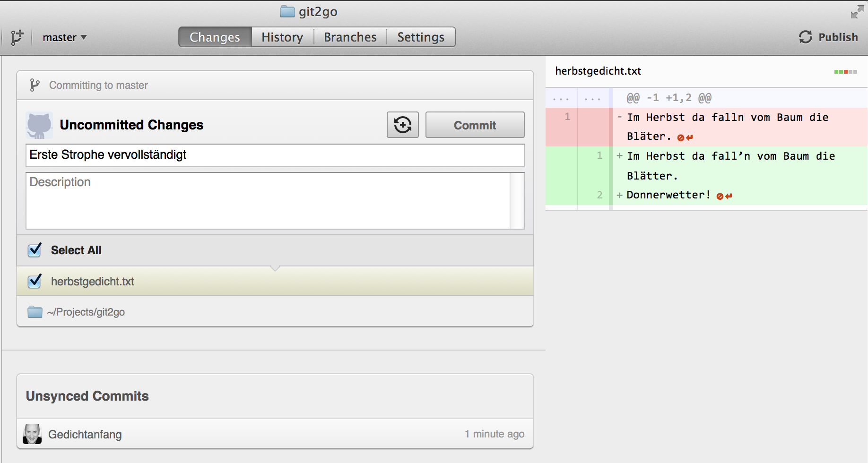Open the master branch dropdown
The height and width of the screenshot is (463, 868).
(x=64, y=37)
